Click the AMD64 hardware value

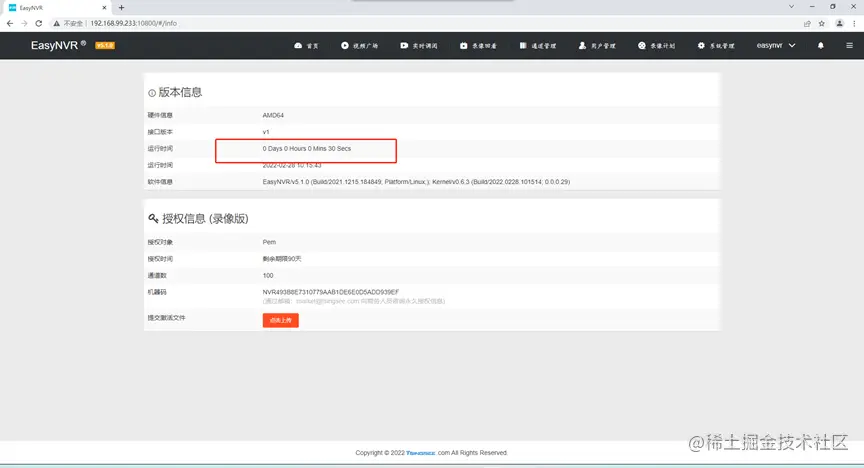pyautogui.click(x=273, y=115)
